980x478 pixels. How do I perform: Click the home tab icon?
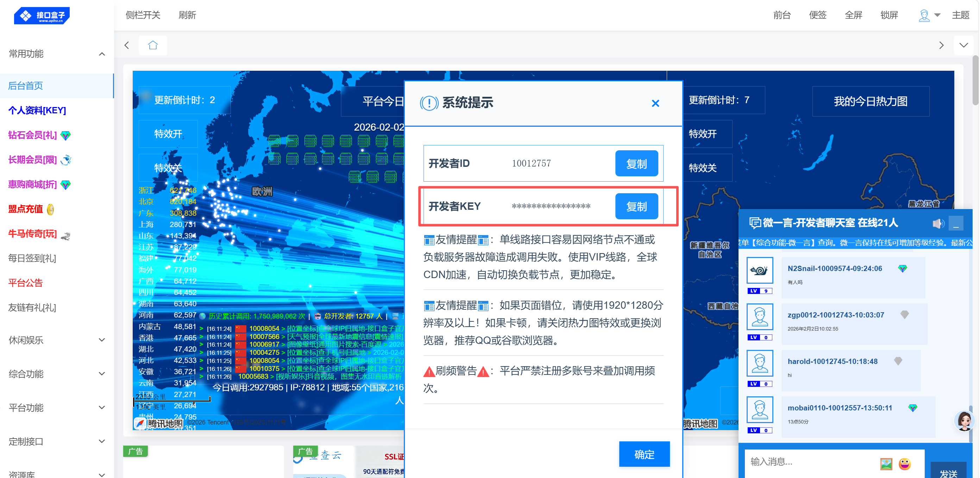153,45
